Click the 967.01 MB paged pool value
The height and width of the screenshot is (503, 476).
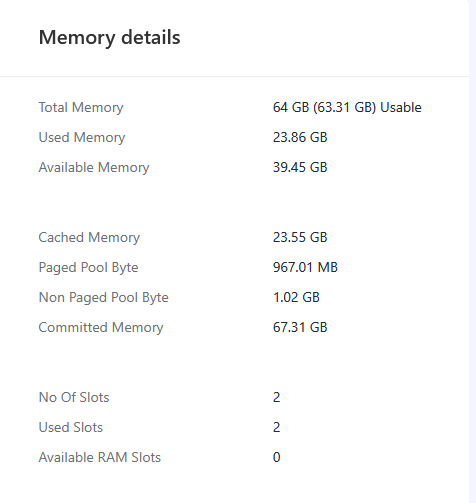point(305,267)
